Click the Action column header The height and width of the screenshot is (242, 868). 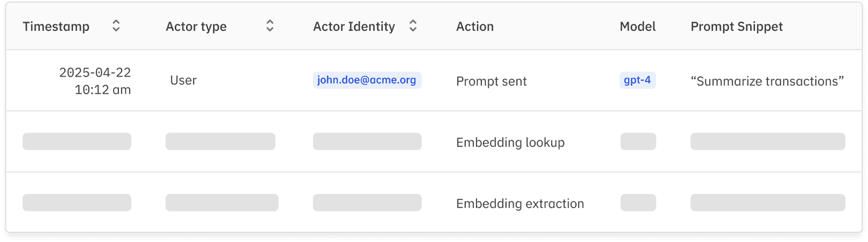(x=474, y=26)
